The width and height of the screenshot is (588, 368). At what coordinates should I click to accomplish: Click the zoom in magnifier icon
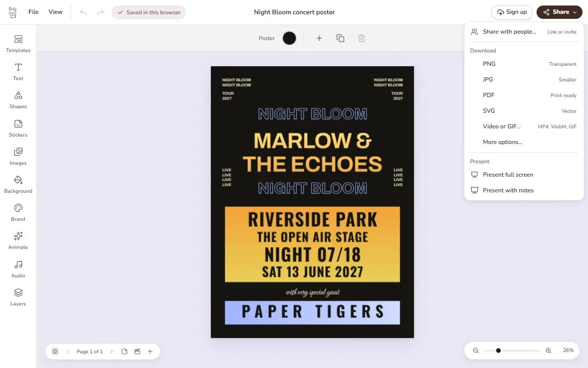[548, 351]
